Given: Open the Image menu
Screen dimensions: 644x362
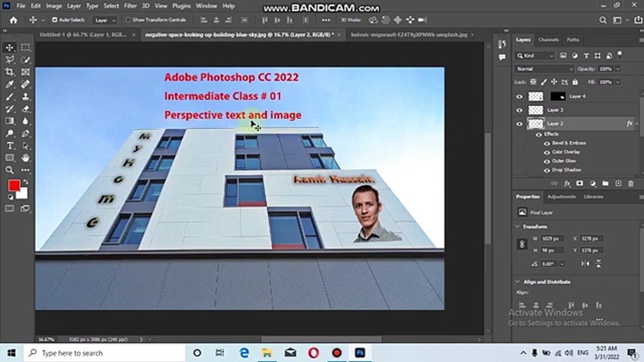Looking at the screenshot, I should point(54,6).
